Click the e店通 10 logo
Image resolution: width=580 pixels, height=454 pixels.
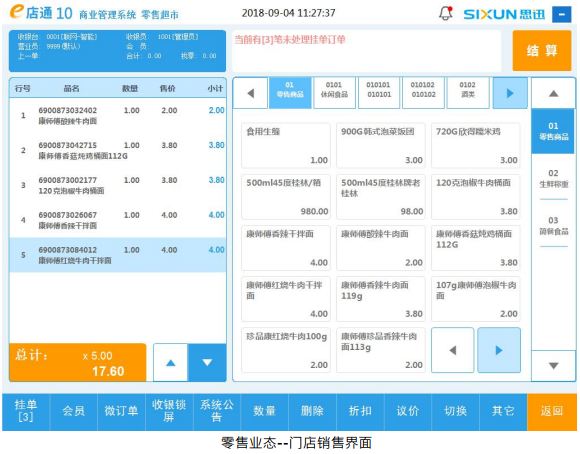41,13
